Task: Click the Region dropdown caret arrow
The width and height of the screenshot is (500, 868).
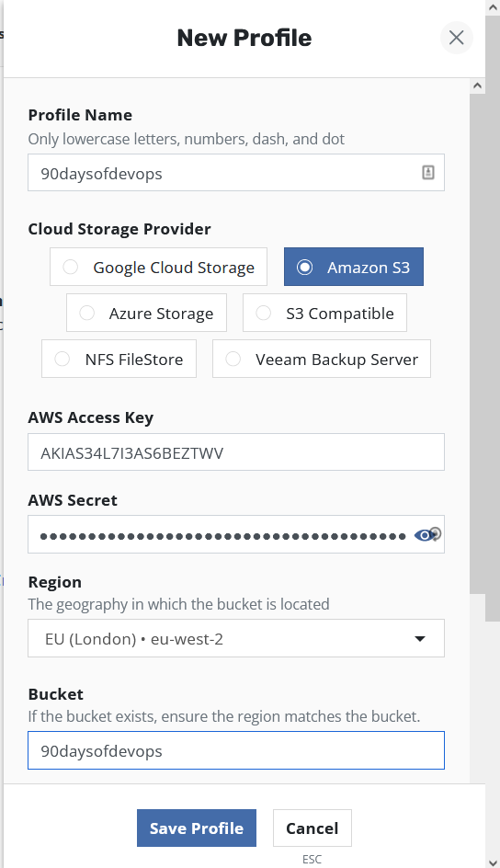Action: click(x=420, y=639)
